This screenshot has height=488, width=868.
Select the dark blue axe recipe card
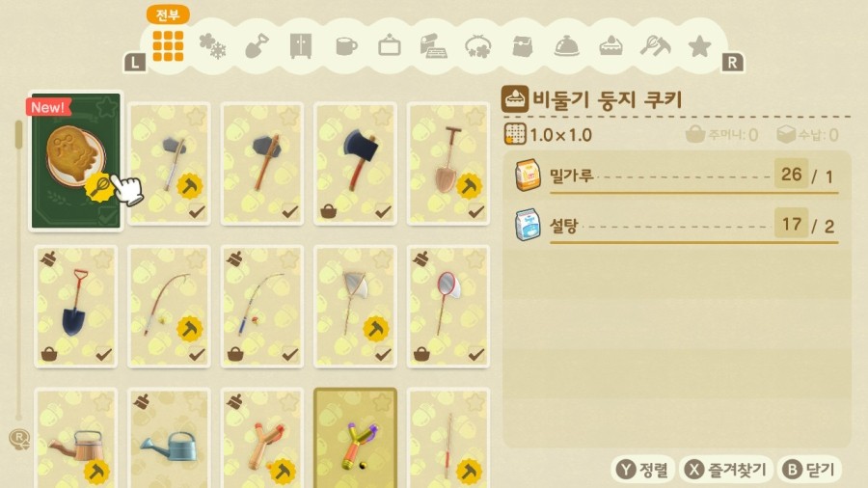coord(355,164)
